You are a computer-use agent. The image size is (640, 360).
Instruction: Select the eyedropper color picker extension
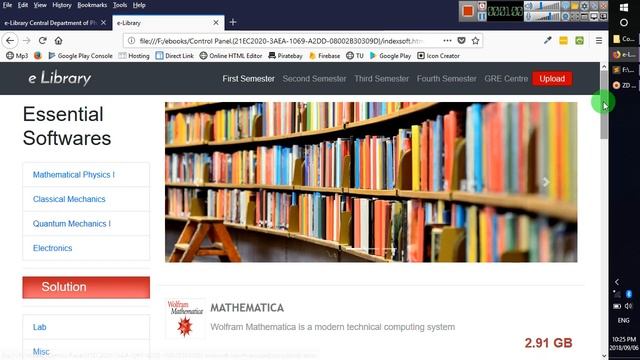[x=548, y=40]
